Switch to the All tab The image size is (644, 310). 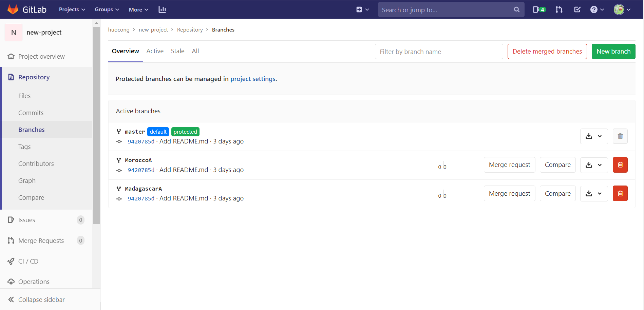click(x=195, y=51)
